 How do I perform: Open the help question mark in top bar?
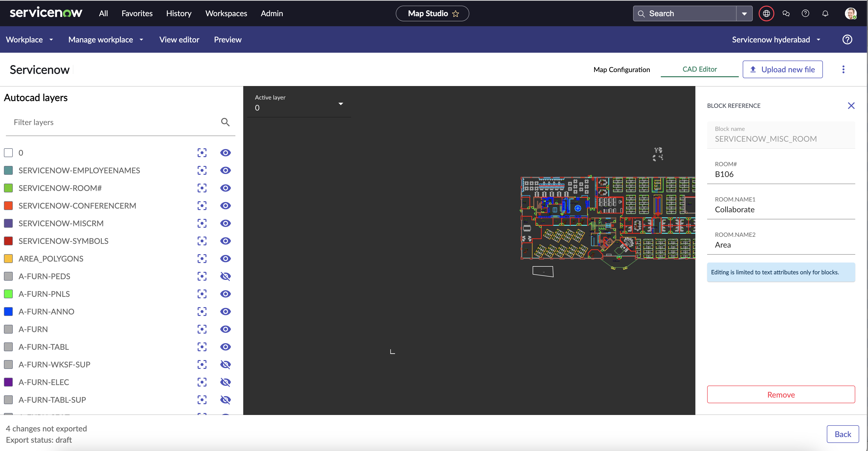click(x=805, y=13)
